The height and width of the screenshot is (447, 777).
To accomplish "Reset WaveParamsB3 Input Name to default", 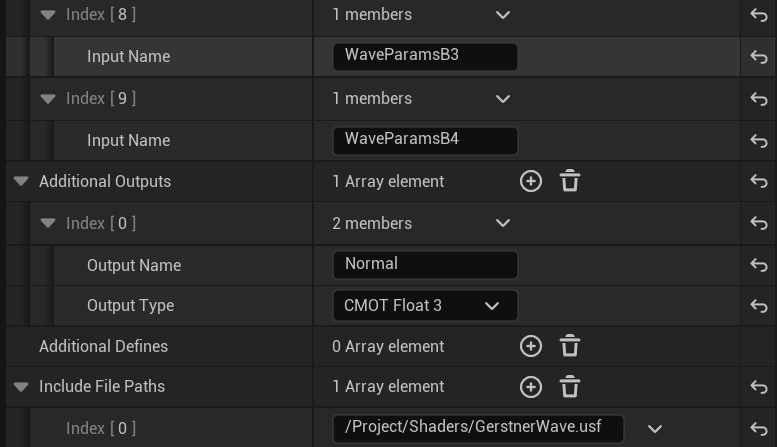I will [x=759, y=57].
